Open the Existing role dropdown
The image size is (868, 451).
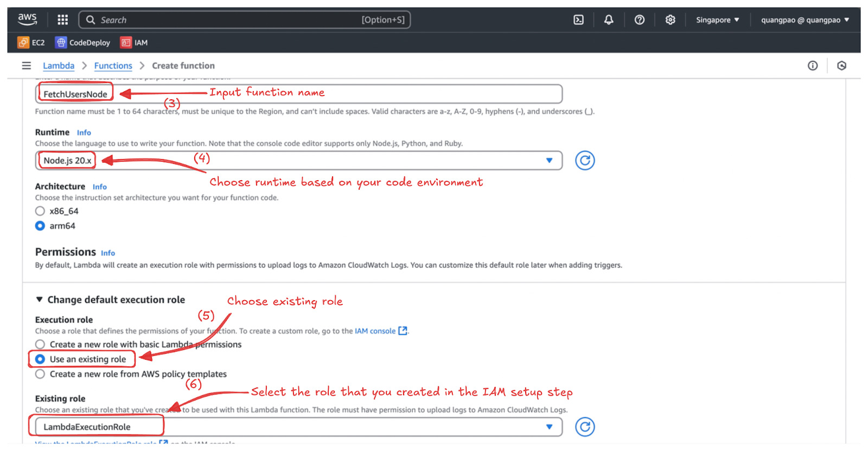[x=299, y=427]
